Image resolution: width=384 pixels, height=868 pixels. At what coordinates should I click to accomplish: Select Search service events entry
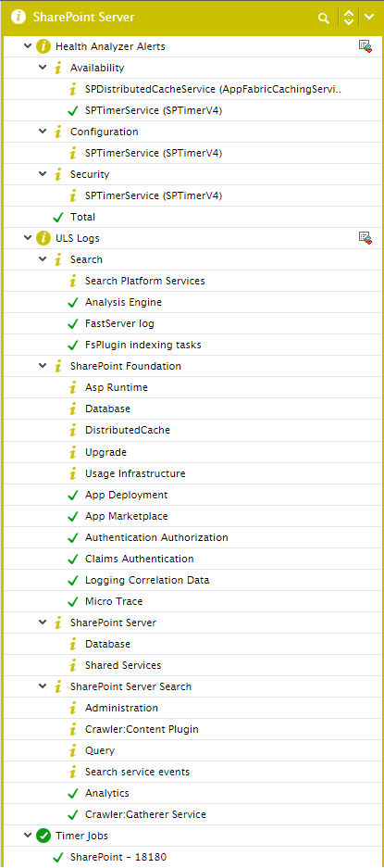(x=192, y=772)
